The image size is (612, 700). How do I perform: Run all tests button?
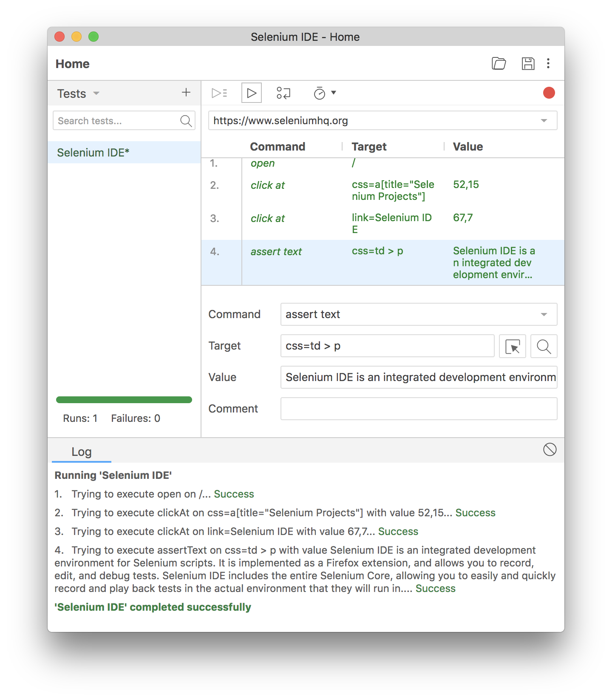(x=220, y=93)
